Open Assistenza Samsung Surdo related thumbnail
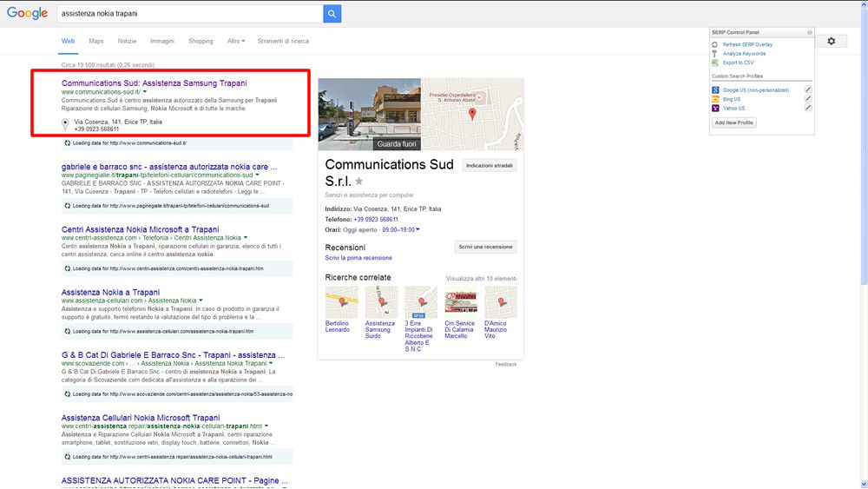 381,302
